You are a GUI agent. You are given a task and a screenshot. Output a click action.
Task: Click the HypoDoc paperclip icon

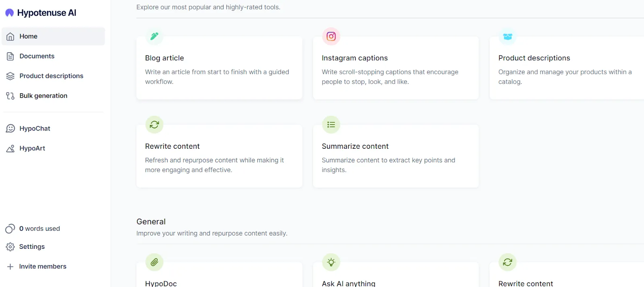point(154,262)
